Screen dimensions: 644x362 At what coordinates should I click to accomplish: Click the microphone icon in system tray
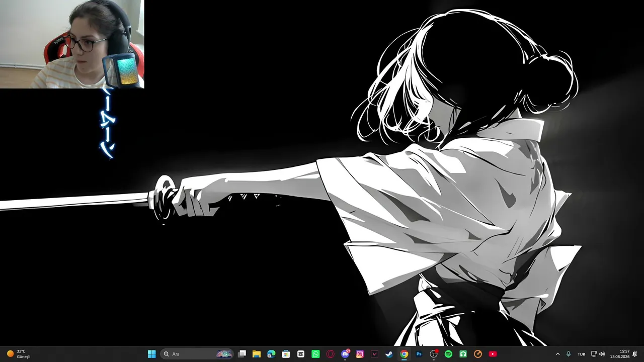(569, 354)
